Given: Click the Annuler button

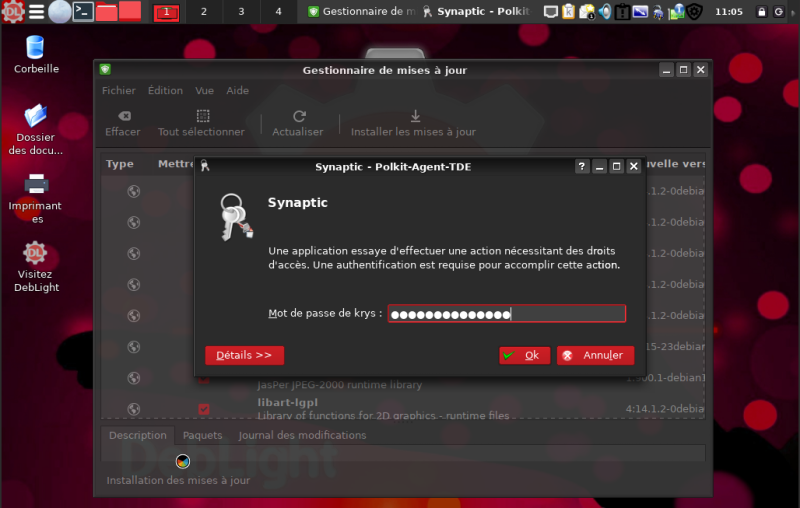Looking at the screenshot, I should (x=595, y=355).
